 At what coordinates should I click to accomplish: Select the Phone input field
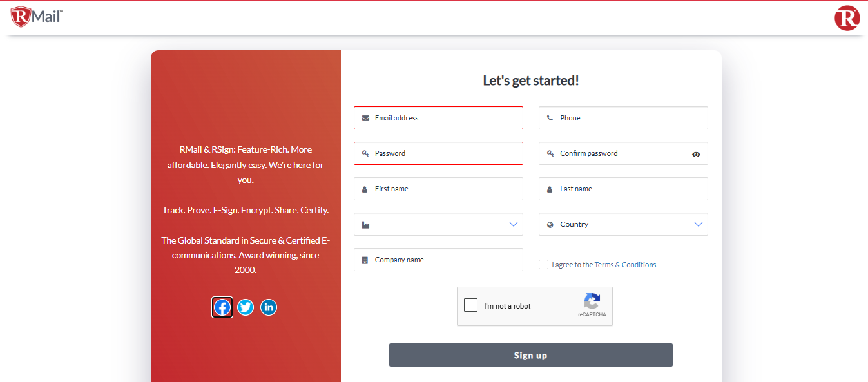623,118
